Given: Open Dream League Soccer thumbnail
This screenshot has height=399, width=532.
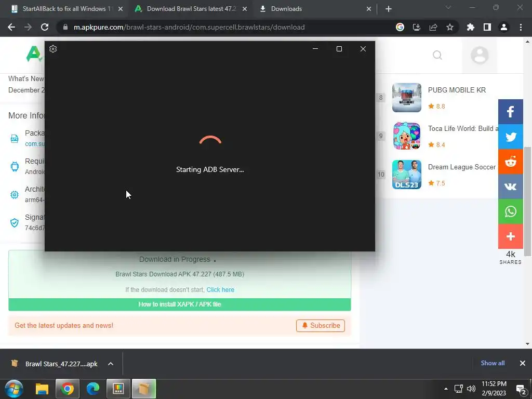Looking at the screenshot, I should click(406, 175).
